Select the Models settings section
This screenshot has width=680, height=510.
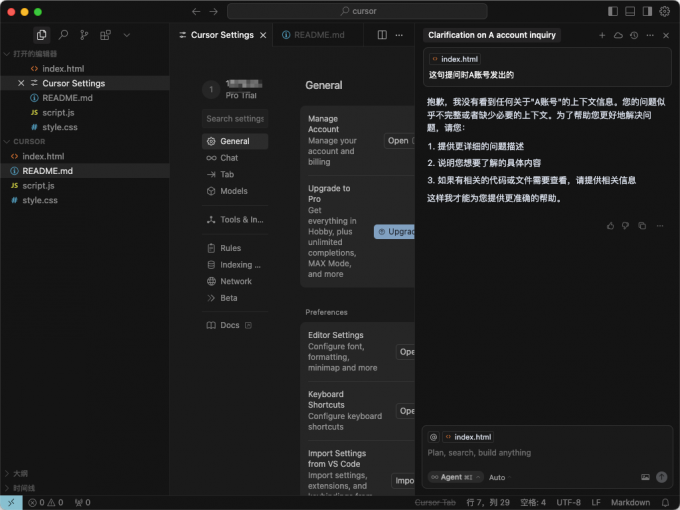coord(235,191)
